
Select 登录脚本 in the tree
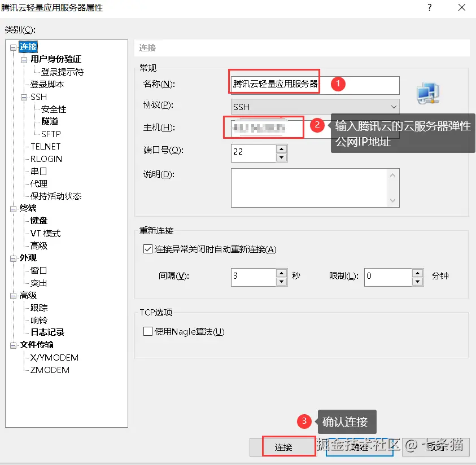(x=47, y=84)
